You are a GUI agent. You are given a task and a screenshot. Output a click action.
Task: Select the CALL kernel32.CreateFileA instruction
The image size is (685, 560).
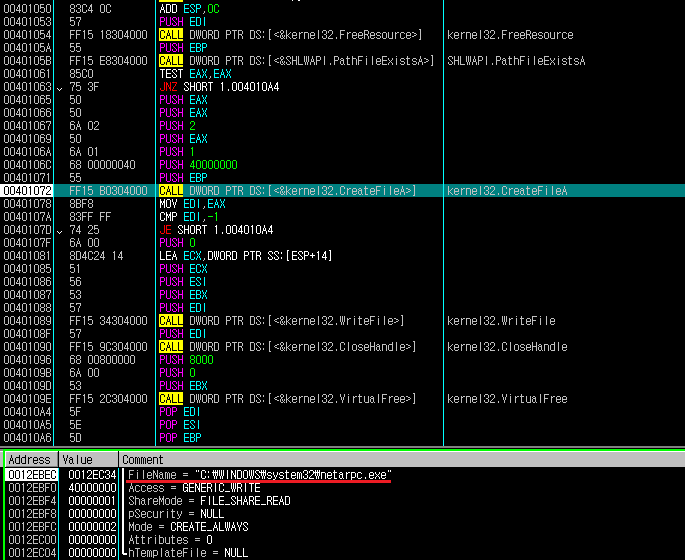click(287, 191)
